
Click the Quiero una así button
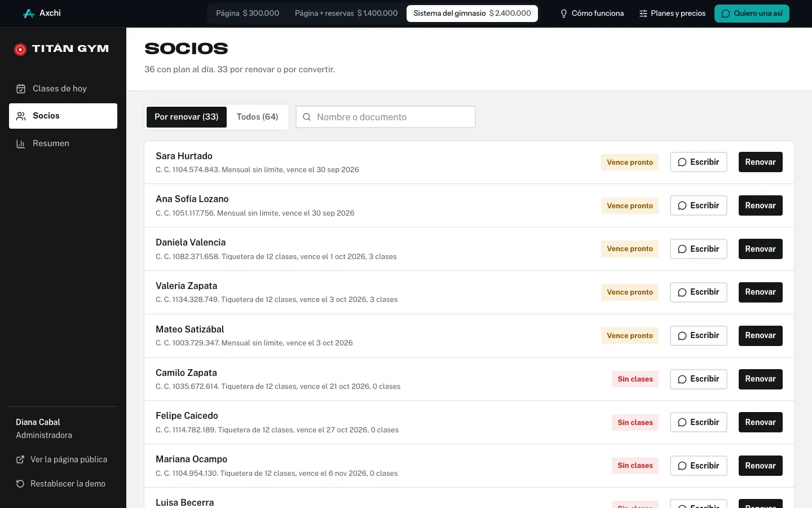[752, 14]
